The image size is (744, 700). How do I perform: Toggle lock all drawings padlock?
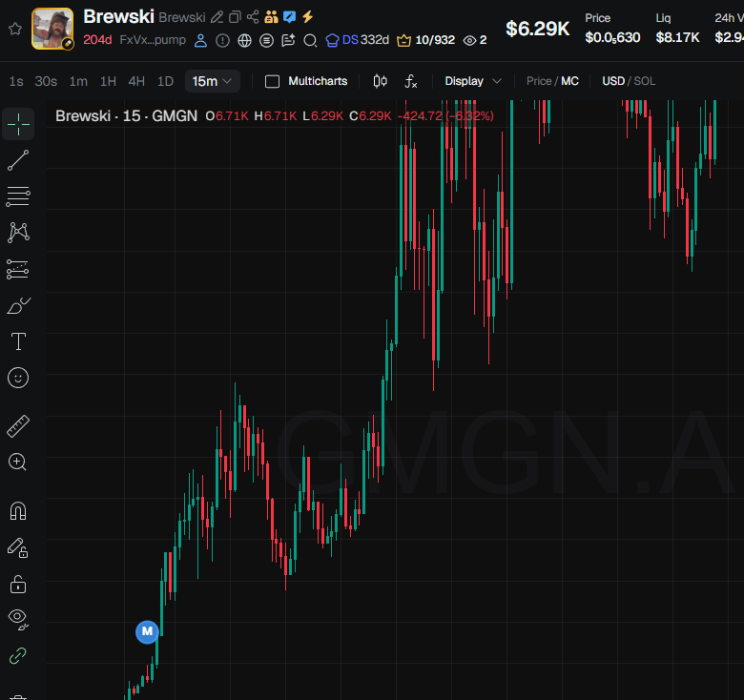pyautogui.click(x=18, y=585)
